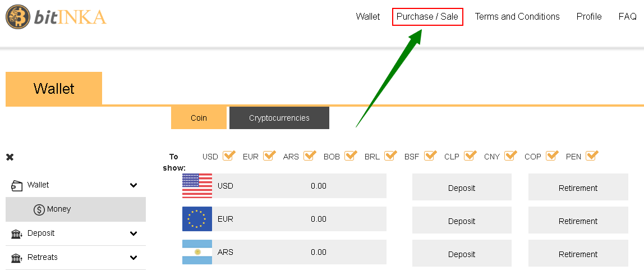Click the bitINKA bitcoin logo icon
The height and width of the screenshot is (270, 644).
pyautogui.click(x=17, y=16)
